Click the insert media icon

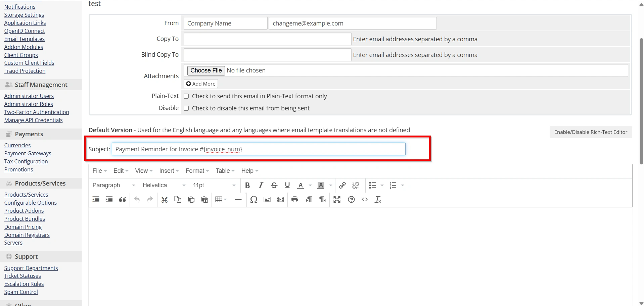pyautogui.click(x=280, y=200)
